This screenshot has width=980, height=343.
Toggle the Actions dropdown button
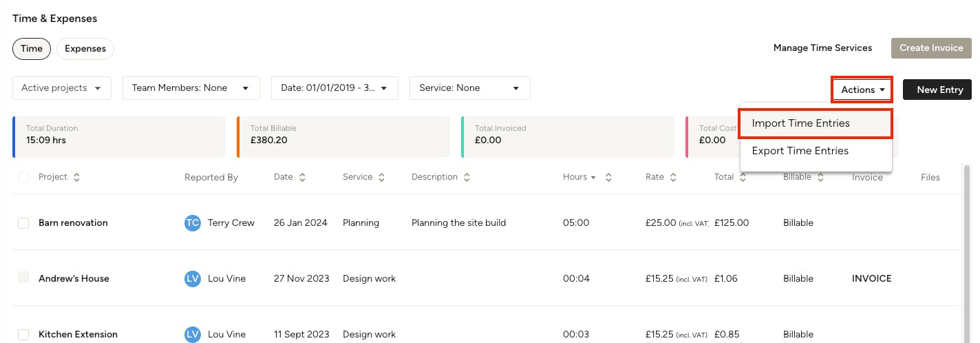pyautogui.click(x=862, y=90)
